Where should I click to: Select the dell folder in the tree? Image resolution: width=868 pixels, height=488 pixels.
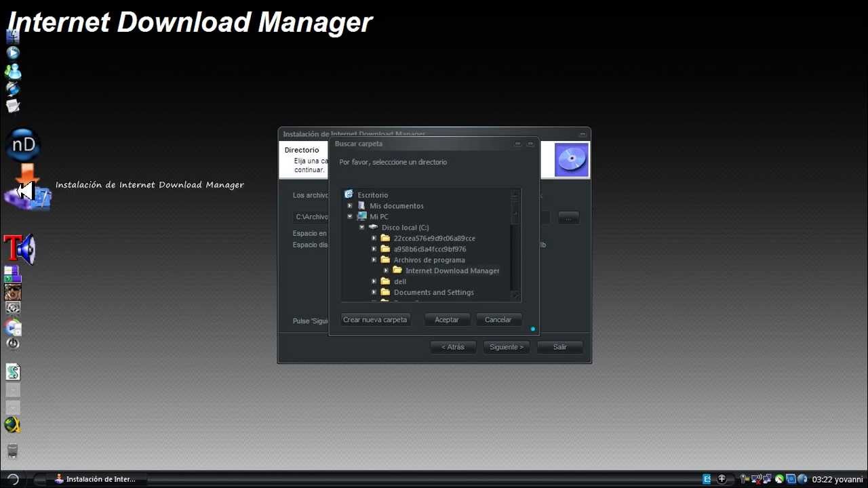pyautogui.click(x=400, y=282)
